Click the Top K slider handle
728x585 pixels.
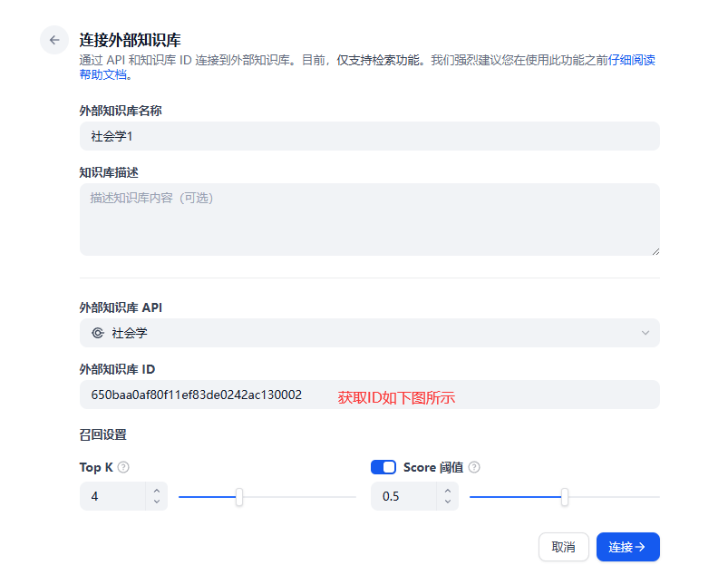[239, 496]
